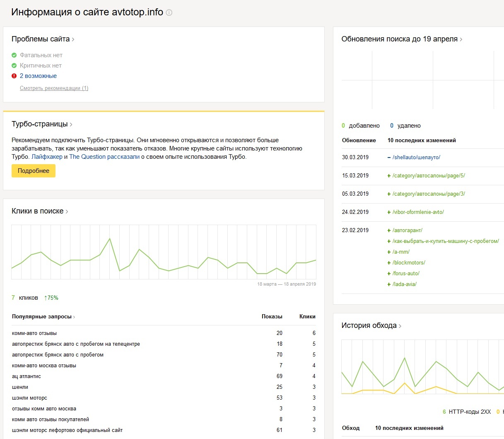Click green checkmark next to Критичных нет
The image size is (504, 439).
coord(14,65)
